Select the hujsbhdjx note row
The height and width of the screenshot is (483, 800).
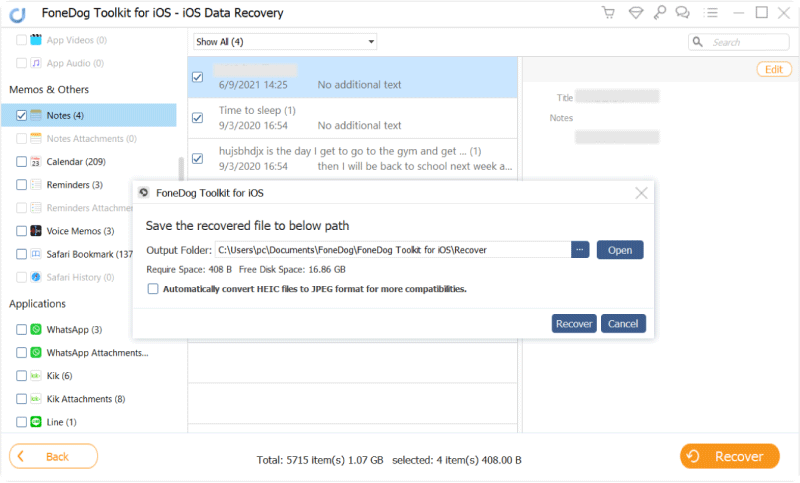click(x=352, y=159)
